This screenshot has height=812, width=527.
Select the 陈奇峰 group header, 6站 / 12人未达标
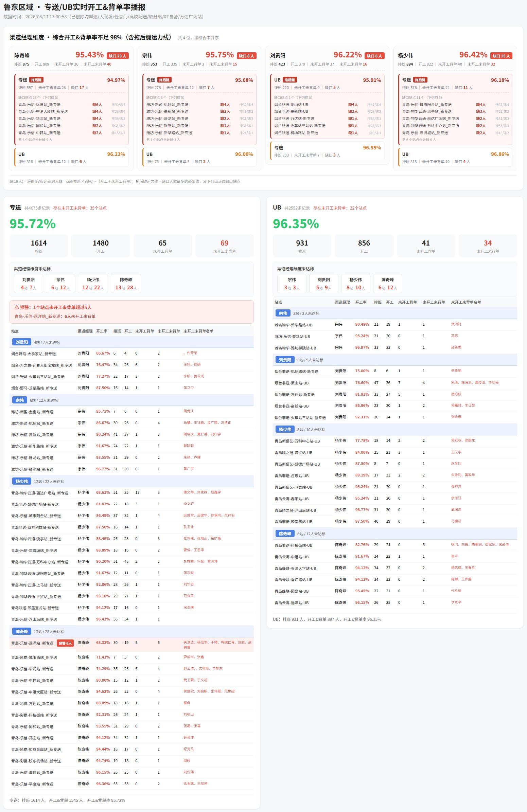tap(395, 534)
